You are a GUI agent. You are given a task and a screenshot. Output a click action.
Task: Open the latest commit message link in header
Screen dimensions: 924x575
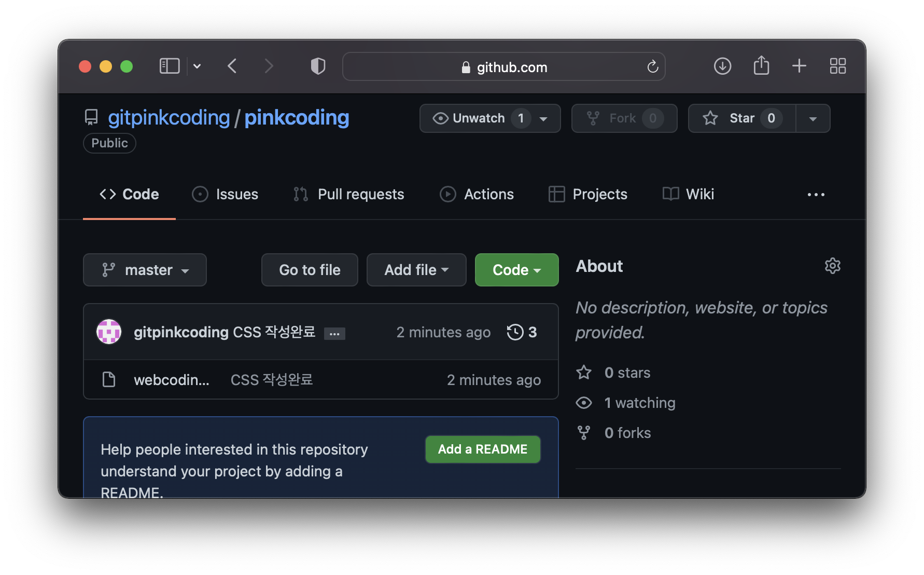(274, 332)
